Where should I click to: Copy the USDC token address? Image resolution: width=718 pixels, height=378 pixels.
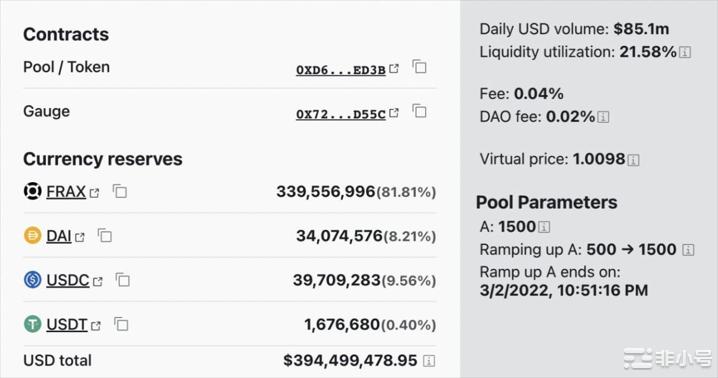(x=123, y=279)
